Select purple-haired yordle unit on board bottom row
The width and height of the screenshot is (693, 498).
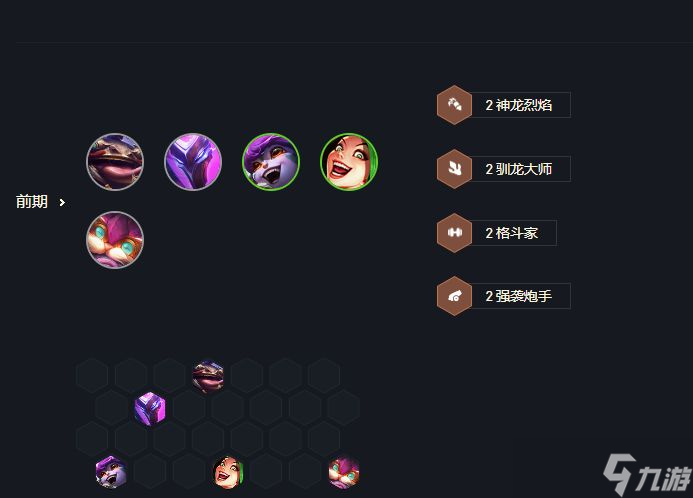coord(111,472)
